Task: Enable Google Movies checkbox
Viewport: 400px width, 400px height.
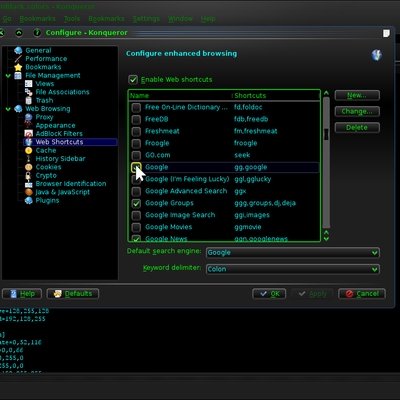Action: tap(136, 227)
